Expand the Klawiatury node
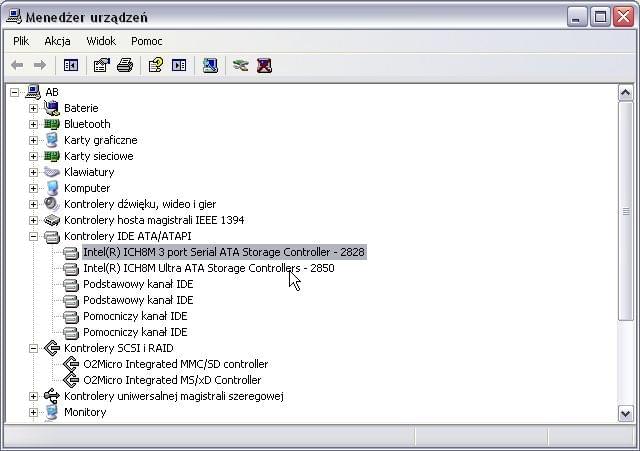Screen dimensions: 640x451 33,172
